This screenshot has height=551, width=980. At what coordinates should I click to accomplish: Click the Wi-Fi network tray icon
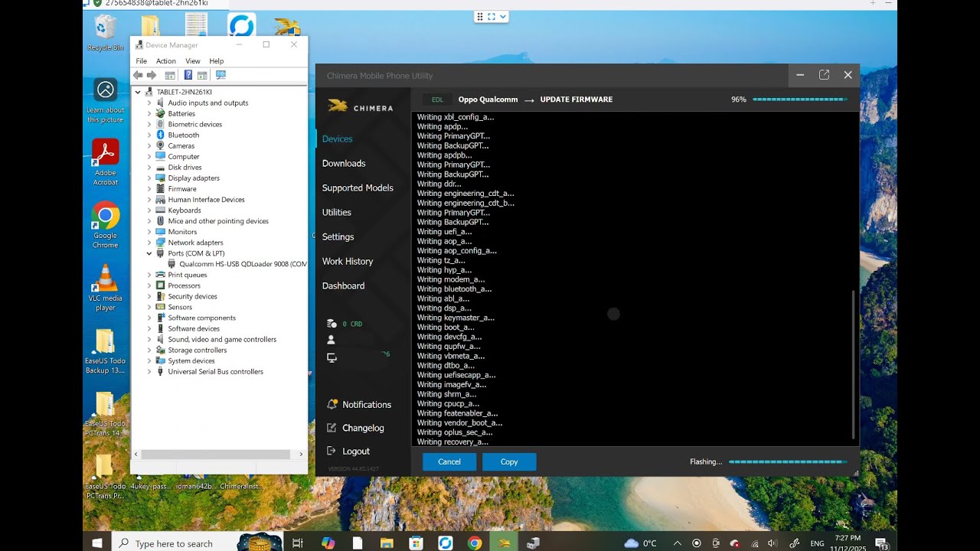pos(755,543)
